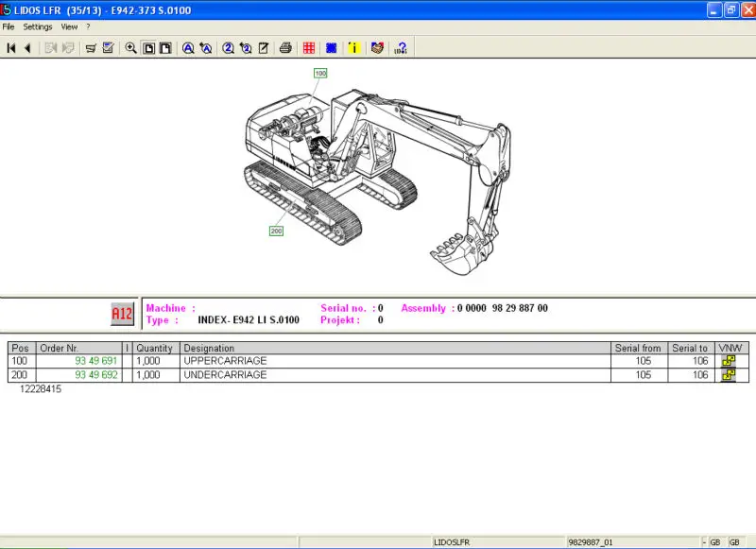Click the Order Nr. column header
Image resolution: width=756 pixels, height=549 pixels.
click(x=79, y=348)
